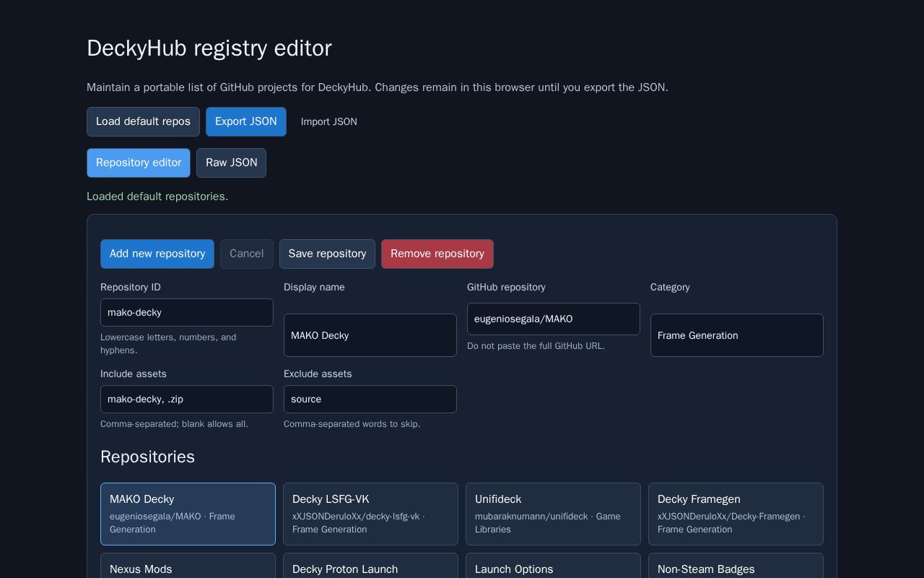The image size is (924, 578).
Task: Save repository changes
Action: (x=327, y=254)
